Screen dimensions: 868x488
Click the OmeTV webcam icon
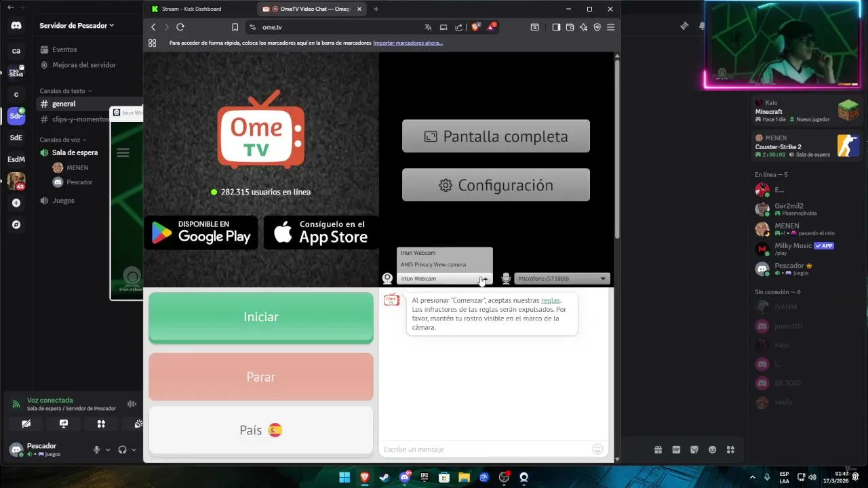(x=387, y=278)
